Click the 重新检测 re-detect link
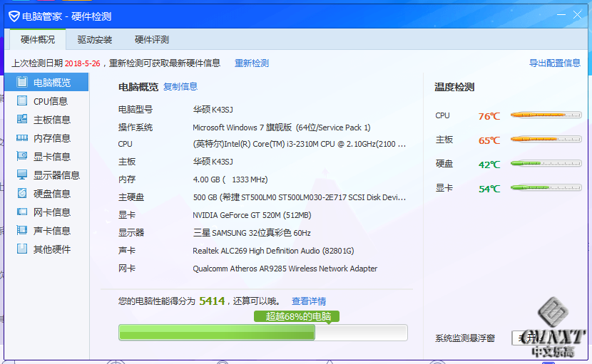 click(252, 63)
